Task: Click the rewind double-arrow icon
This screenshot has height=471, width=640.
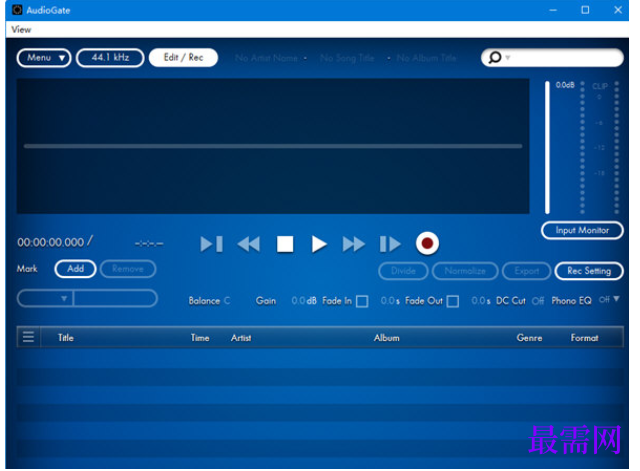Action: pos(248,244)
